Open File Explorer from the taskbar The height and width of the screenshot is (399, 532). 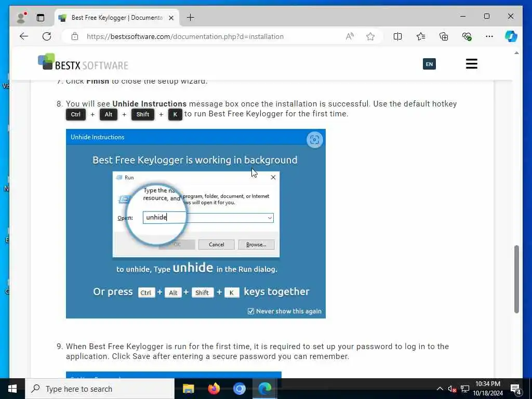(188, 389)
